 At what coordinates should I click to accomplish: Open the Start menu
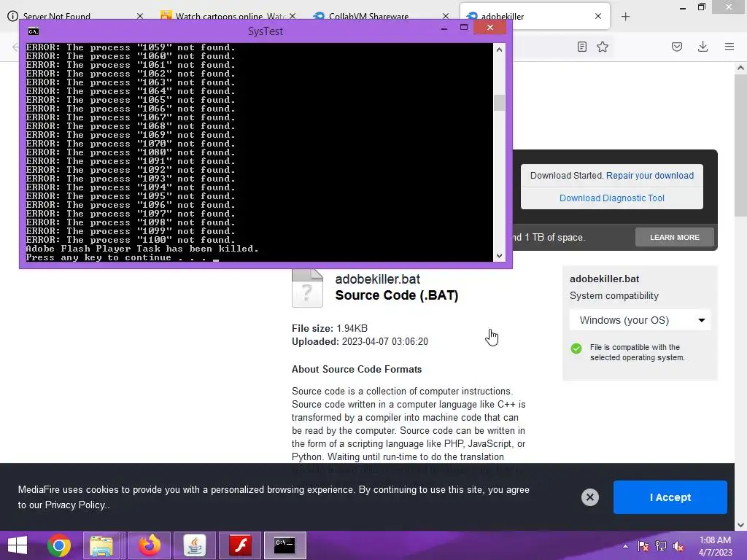pos(18,545)
